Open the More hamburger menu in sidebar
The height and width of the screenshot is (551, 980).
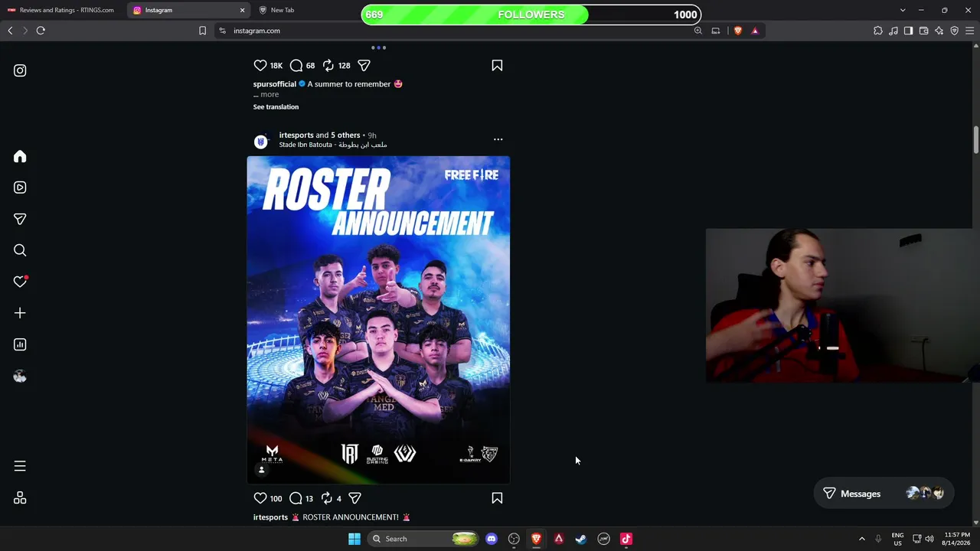[x=20, y=466]
